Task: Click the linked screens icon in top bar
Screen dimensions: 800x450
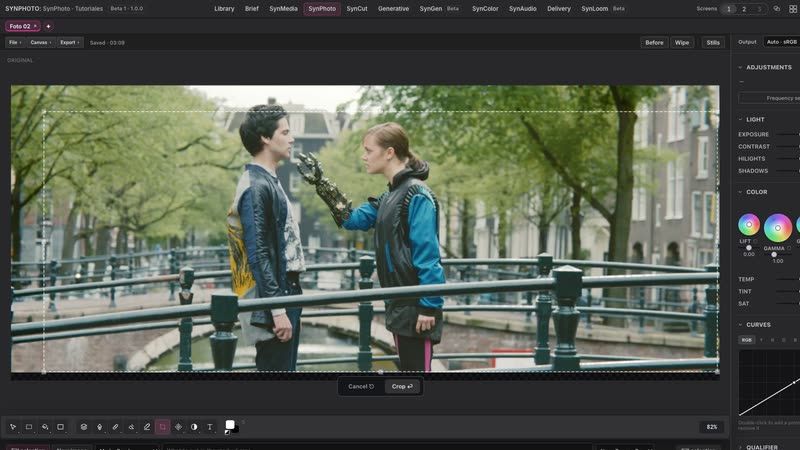Action: click(x=777, y=9)
